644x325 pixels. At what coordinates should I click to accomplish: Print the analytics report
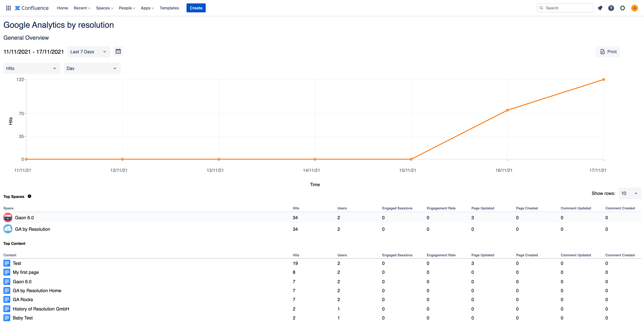(x=608, y=51)
